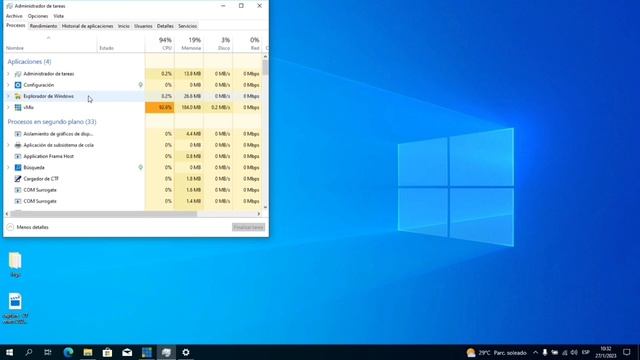Click the Aplicaciones (4) group header
The height and width of the screenshot is (360, 640).
click(29, 62)
